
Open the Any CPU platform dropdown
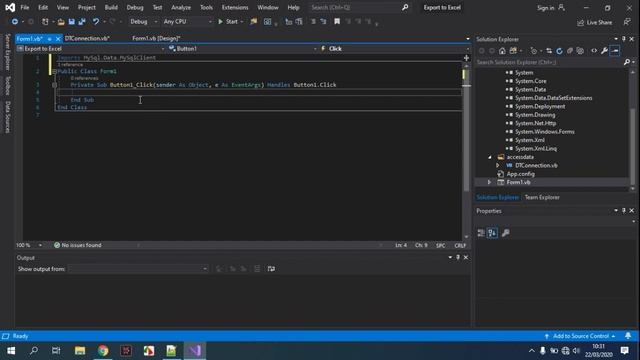tap(187, 22)
